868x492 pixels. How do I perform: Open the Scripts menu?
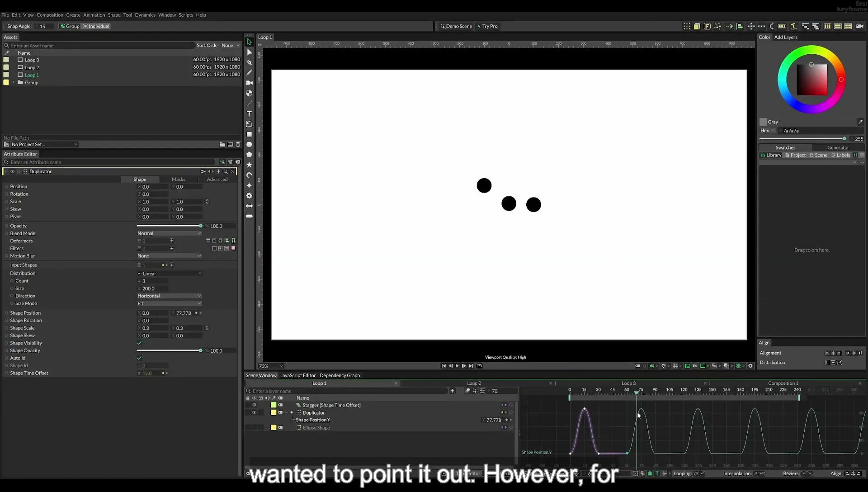click(186, 15)
